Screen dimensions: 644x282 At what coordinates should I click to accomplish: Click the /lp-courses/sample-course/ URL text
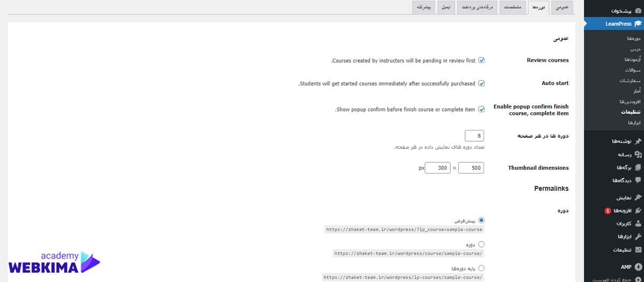point(403,277)
